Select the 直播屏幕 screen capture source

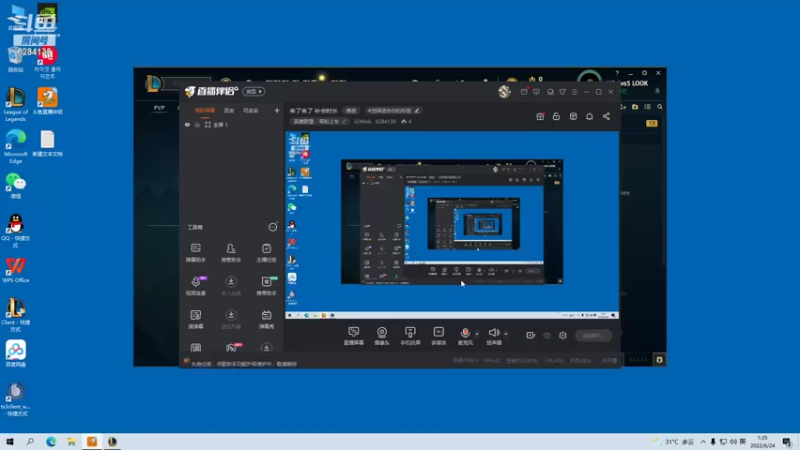pyautogui.click(x=353, y=336)
